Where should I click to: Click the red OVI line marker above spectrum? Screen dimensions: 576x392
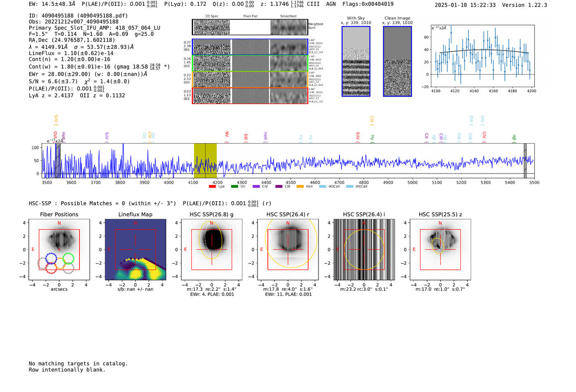point(55,137)
